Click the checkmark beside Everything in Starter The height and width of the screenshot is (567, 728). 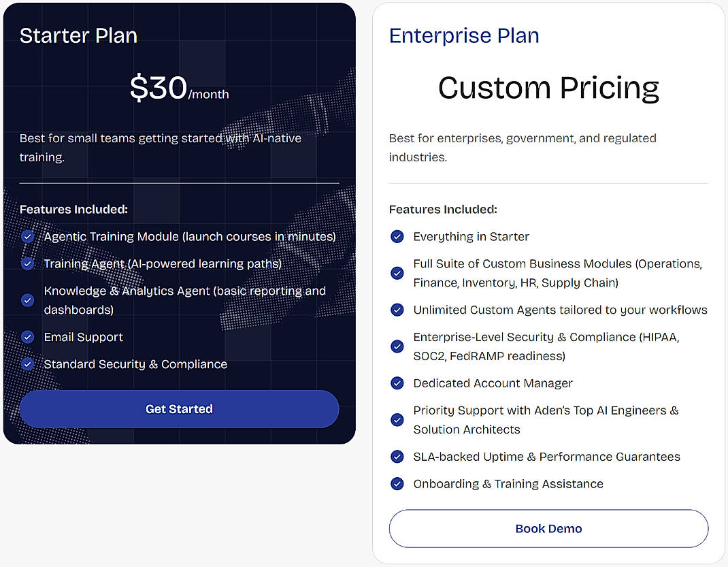click(397, 236)
